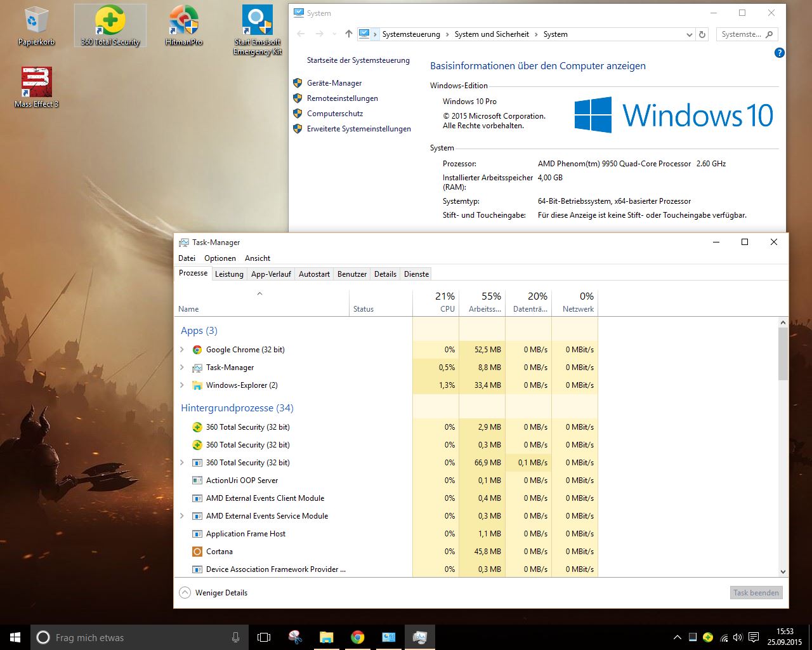This screenshot has width=812, height=650.
Task: Click the microphone icon in Cortana search
Action: pyautogui.click(x=236, y=637)
